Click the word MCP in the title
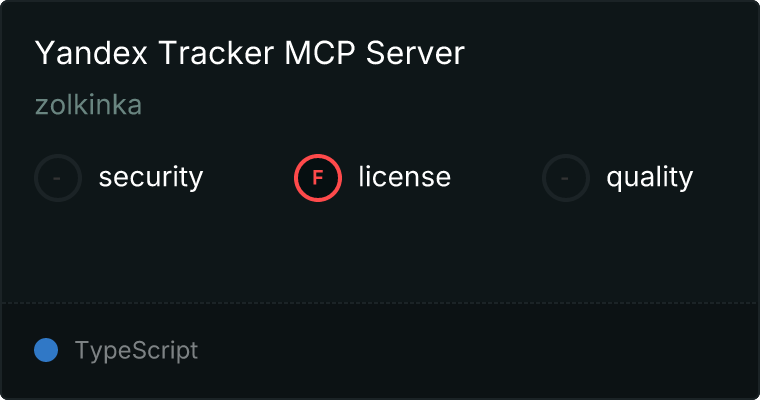This screenshot has width=760, height=400. [320, 52]
